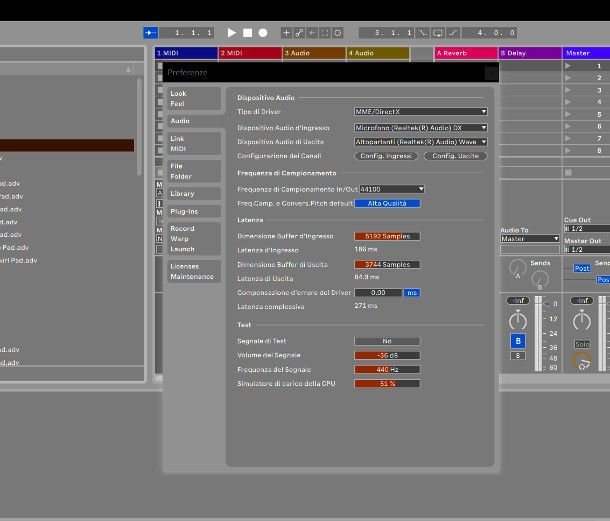Open the Cue Out 1/2 dropdown
This screenshot has height=521, width=610.
[x=587, y=228]
